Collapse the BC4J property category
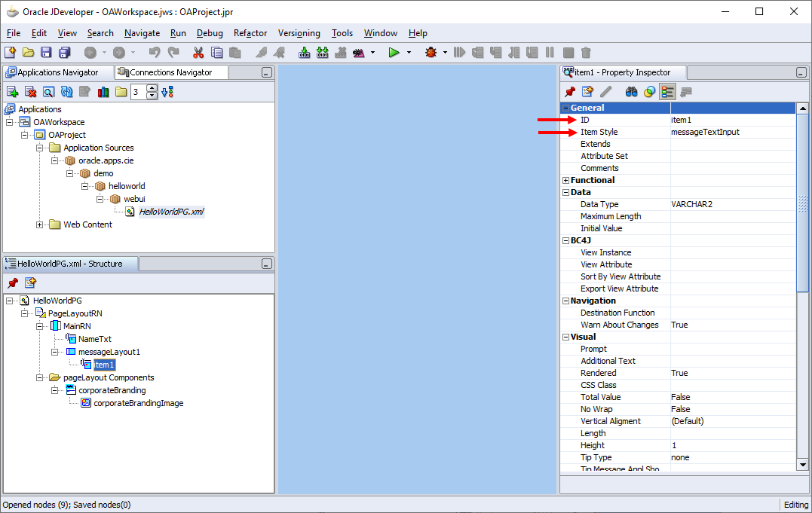This screenshot has width=812, height=513. 566,241
